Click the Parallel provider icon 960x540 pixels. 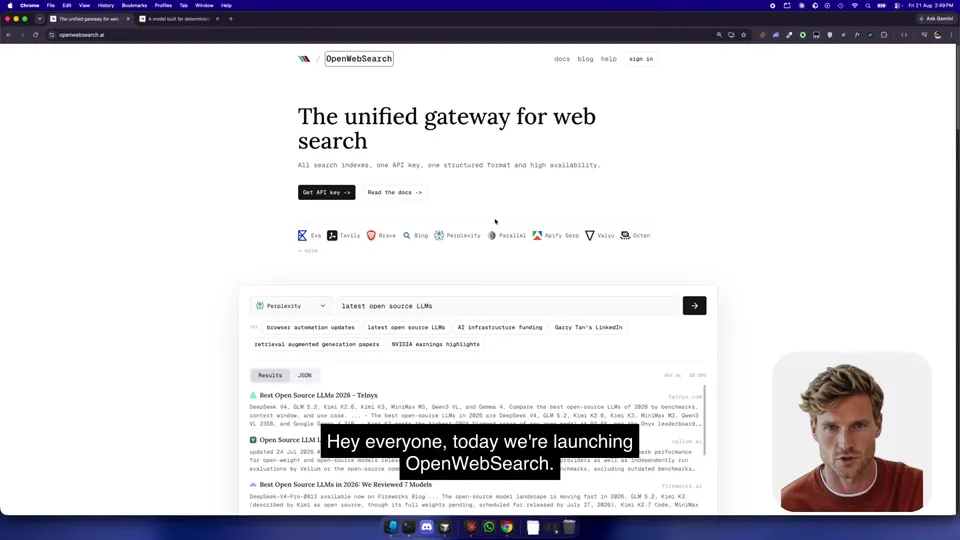point(492,235)
